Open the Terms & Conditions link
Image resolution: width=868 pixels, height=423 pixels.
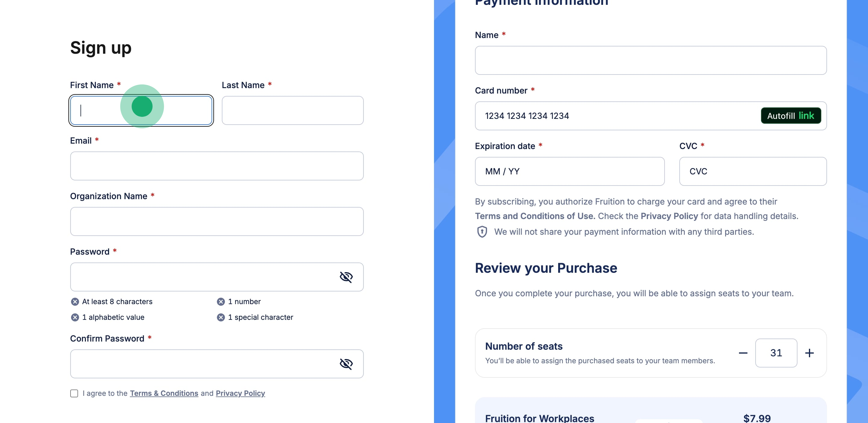point(164,393)
